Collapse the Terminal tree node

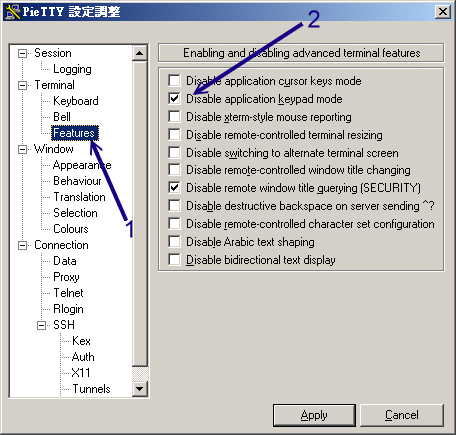[x=22, y=85]
